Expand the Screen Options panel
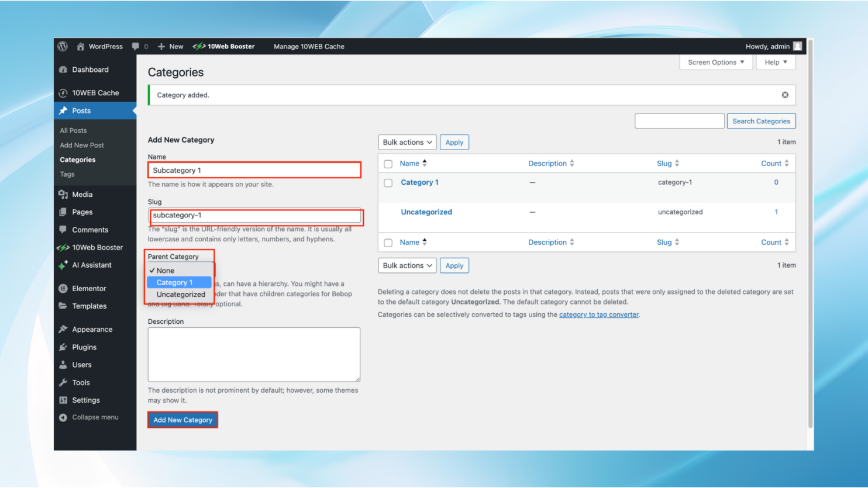Image resolution: width=868 pixels, height=488 pixels. [x=715, y=62]
